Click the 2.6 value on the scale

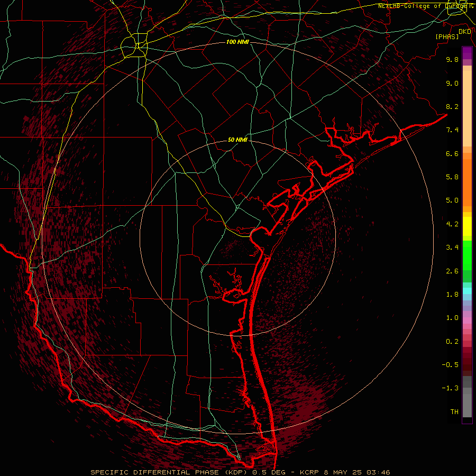[x=452, y=271]
